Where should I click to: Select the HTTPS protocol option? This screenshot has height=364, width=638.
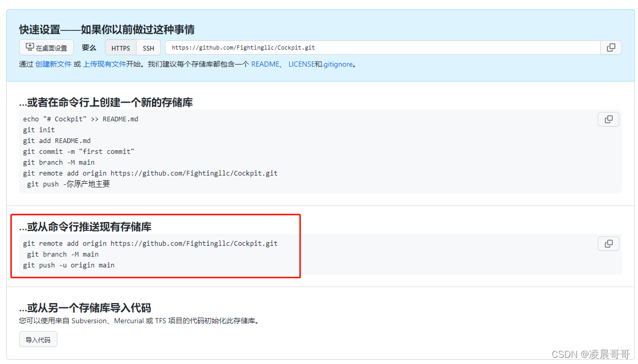tap(121, 48)
